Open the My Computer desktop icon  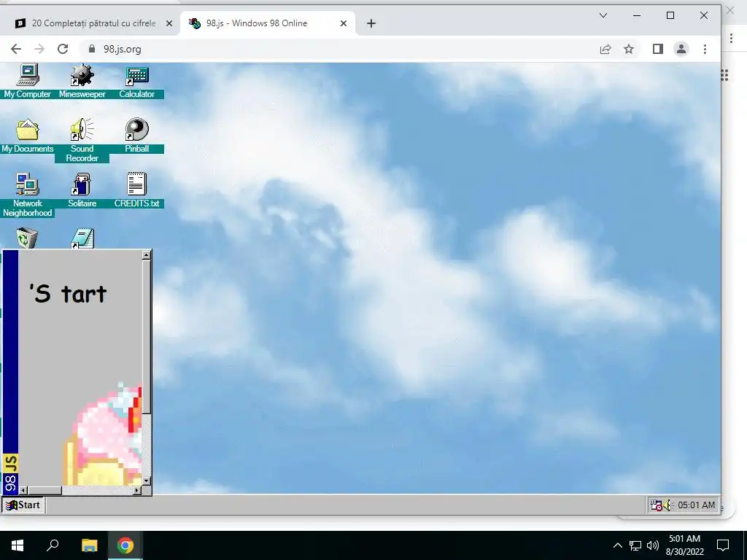(27, 81)
